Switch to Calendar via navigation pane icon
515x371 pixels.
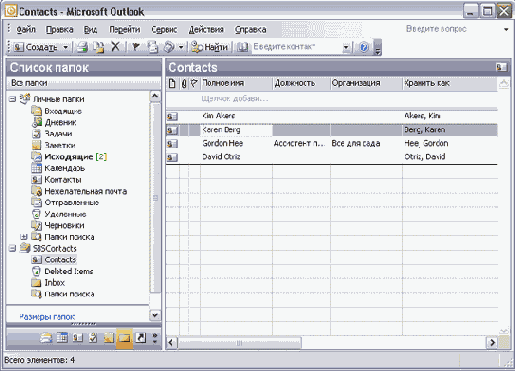62,338
